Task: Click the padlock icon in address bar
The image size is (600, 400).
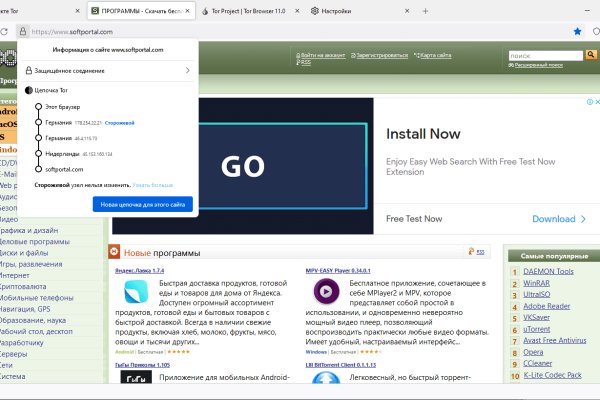Action: pos(21,31)
